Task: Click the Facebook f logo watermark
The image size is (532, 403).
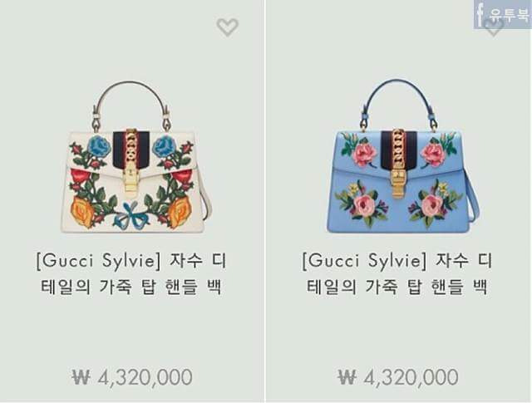Action: (480, 13)
